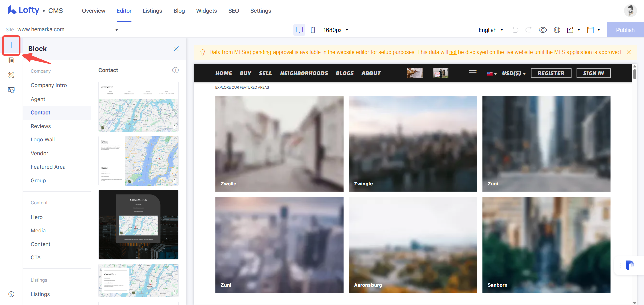
Task: Select the dark Contact Us block thumbnail
Action: [138, 225]
